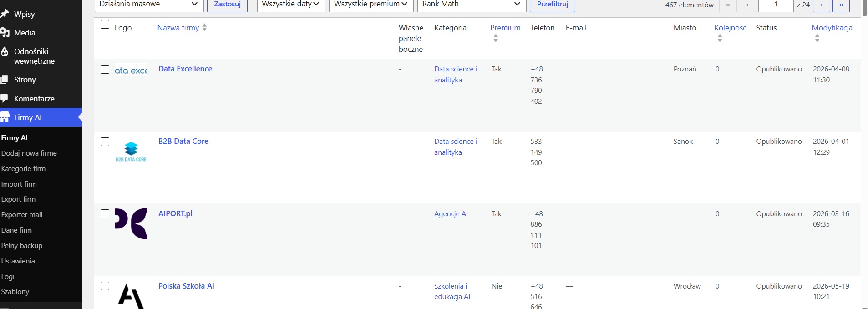Select Dane firm submenu

tap(17, 230)
